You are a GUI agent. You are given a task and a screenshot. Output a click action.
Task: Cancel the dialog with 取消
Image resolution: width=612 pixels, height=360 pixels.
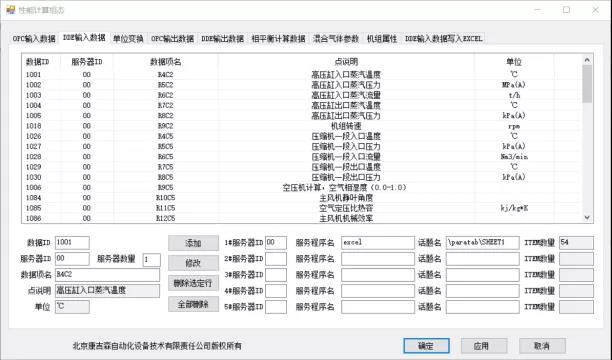pos(542,346)
